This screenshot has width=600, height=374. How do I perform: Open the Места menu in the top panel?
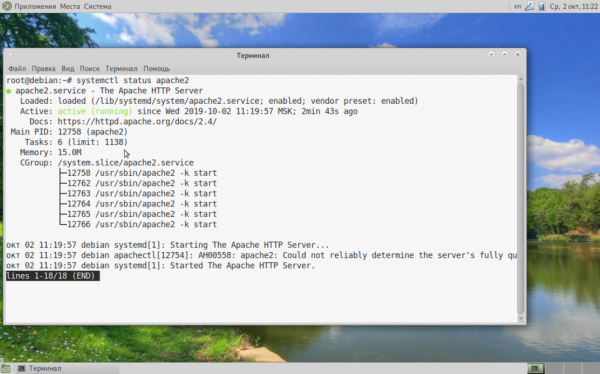click(70, 7)
